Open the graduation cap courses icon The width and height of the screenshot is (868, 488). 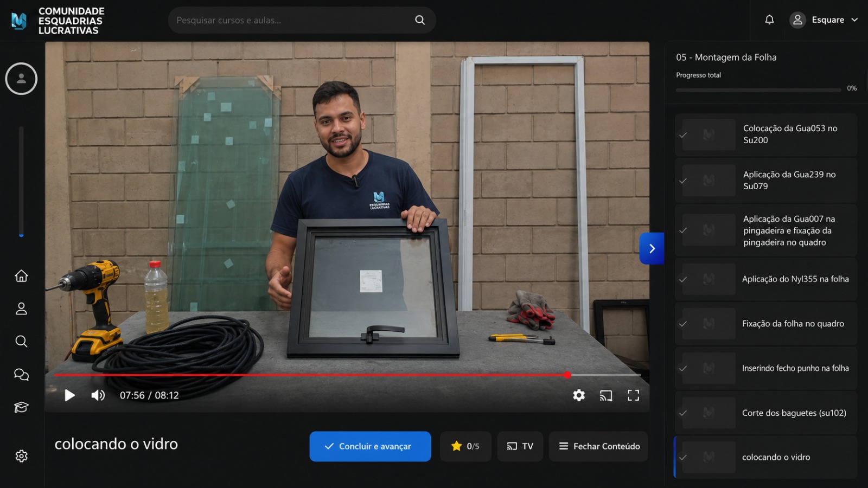21,407
